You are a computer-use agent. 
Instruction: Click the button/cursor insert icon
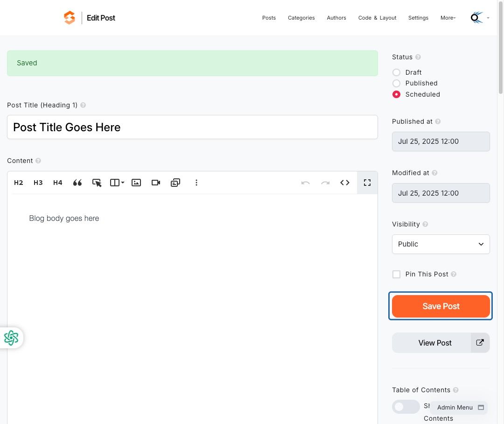[x=97, y=183]
